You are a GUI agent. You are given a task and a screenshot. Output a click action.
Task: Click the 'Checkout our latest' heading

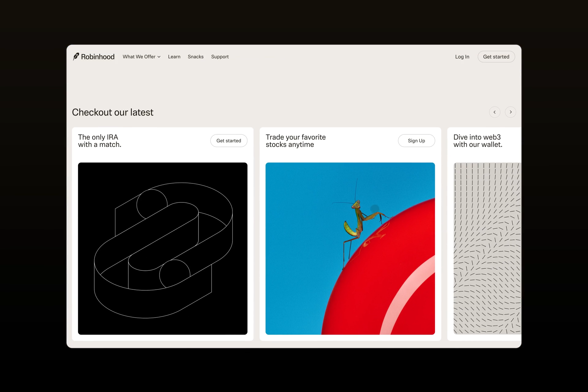[113, 112]
